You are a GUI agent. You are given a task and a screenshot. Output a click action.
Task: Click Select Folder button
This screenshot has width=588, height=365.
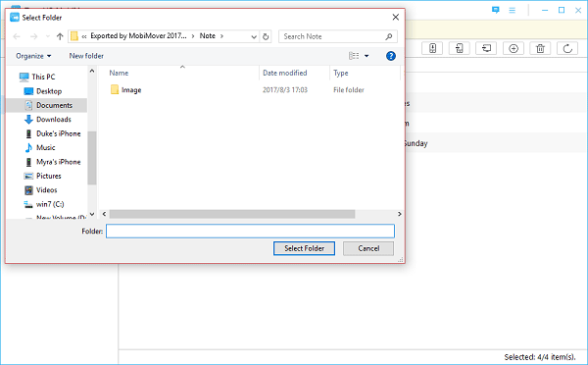pyautogui.click(x=304, y=248)
